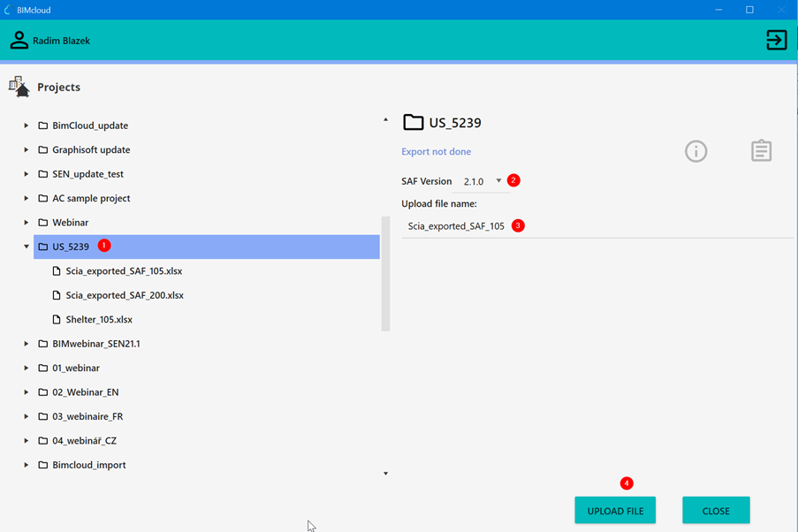This screenshot has width=798, height=532.
Task: Click the file icon of Scia_exported_SAF_105.xlsx
Action: pyautogui.click(x=57, y=270)
